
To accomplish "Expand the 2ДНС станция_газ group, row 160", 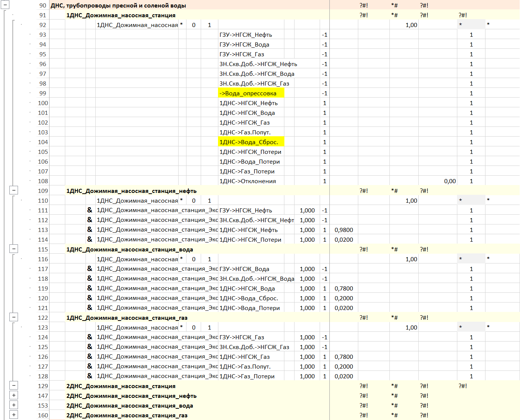I will (14, 415).
